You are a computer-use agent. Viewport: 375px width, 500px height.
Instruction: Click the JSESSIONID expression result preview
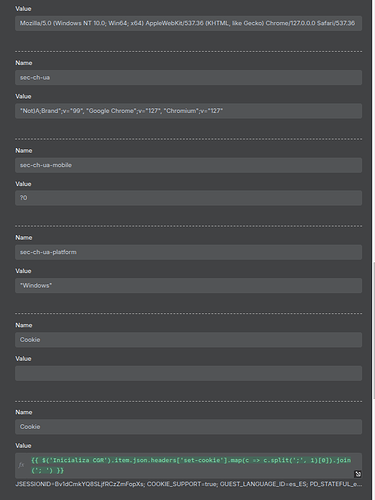tap(188, 484)
